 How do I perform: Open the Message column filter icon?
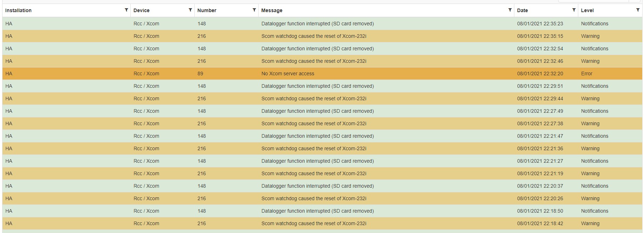(510, 10)
